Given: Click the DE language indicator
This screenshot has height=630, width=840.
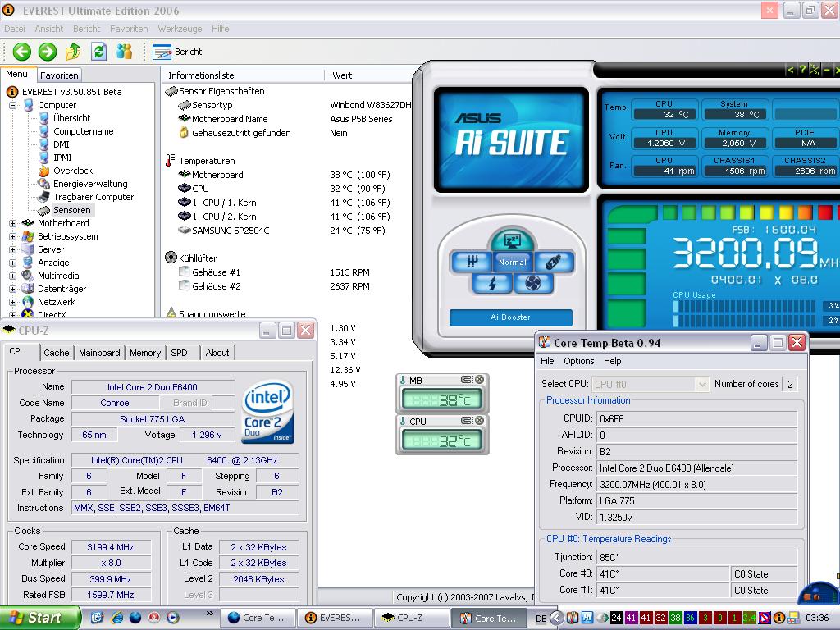Looking at the screenshot, I should 541,619.
